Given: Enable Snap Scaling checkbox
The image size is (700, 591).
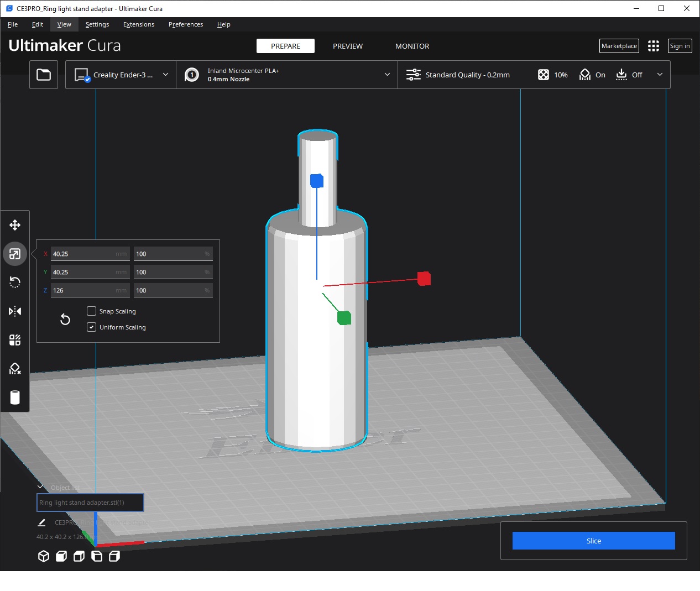Looking at the screenshot, I should (x=92, y=311).
